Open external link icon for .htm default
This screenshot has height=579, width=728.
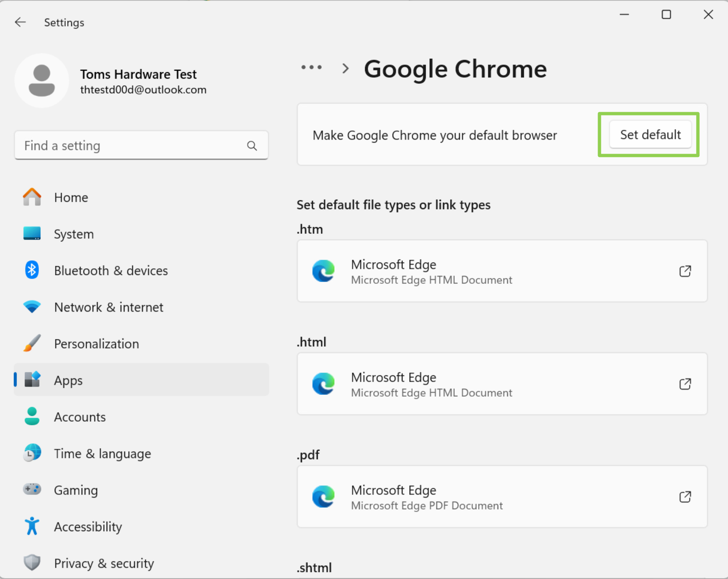pyautogui.click(x=685, y=271)
